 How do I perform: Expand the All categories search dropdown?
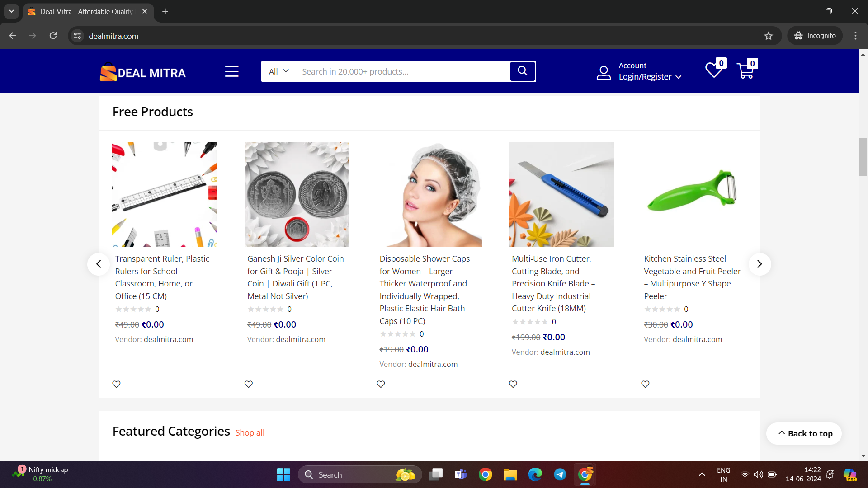pyautogui.click(x=278, y=71)
